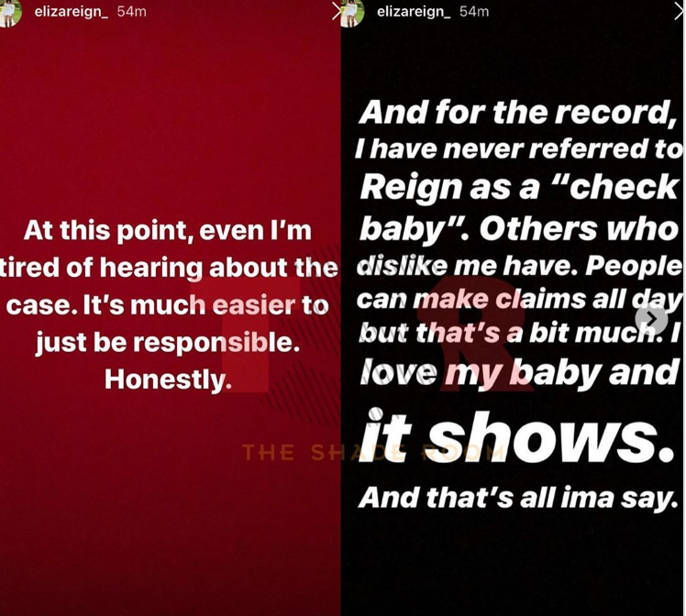Open elizareign_ username on left story

[x=71, y=12]
